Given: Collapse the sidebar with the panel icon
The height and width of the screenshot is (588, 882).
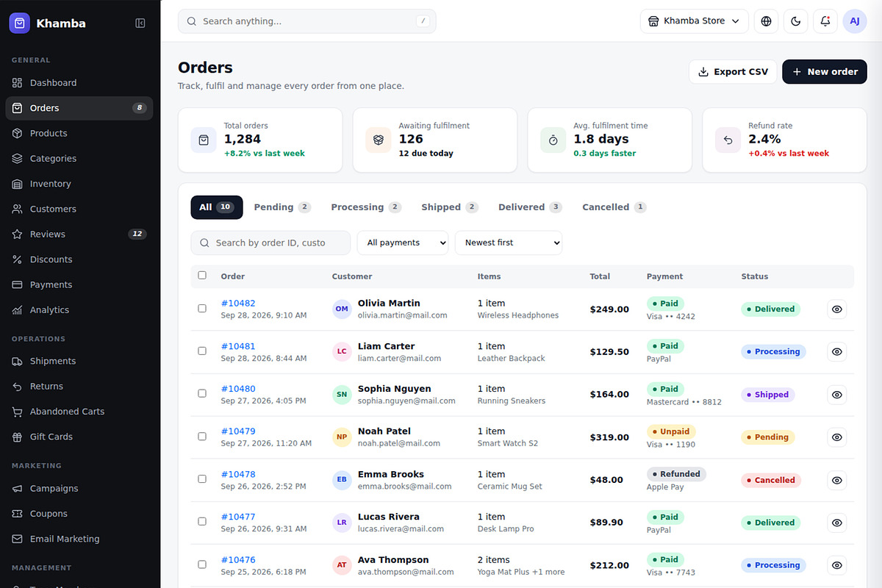Looking at the screenshot, I should click(x=140, y=24).
